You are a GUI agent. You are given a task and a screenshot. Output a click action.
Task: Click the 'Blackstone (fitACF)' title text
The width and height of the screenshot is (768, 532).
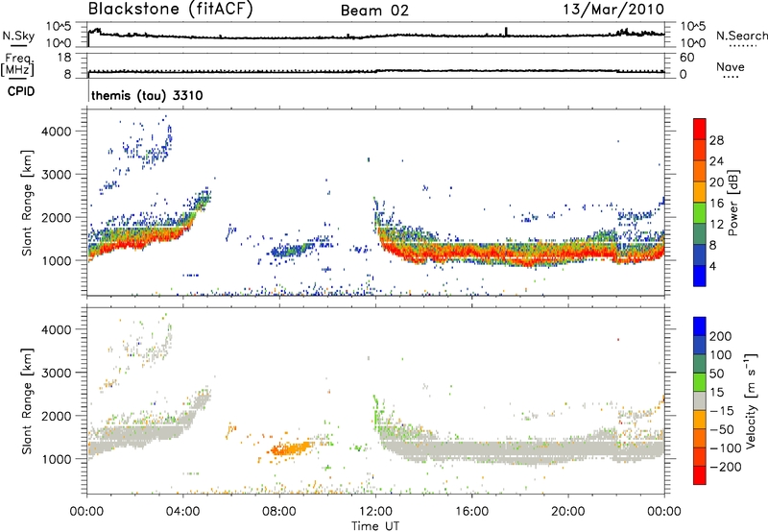coord(171,10)
